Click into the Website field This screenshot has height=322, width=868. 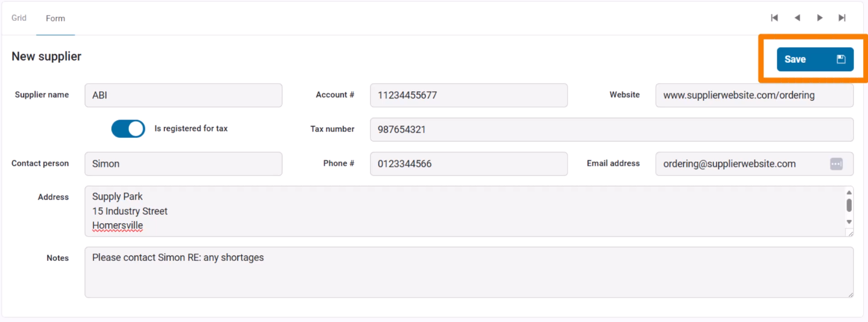tap(754, 95)
